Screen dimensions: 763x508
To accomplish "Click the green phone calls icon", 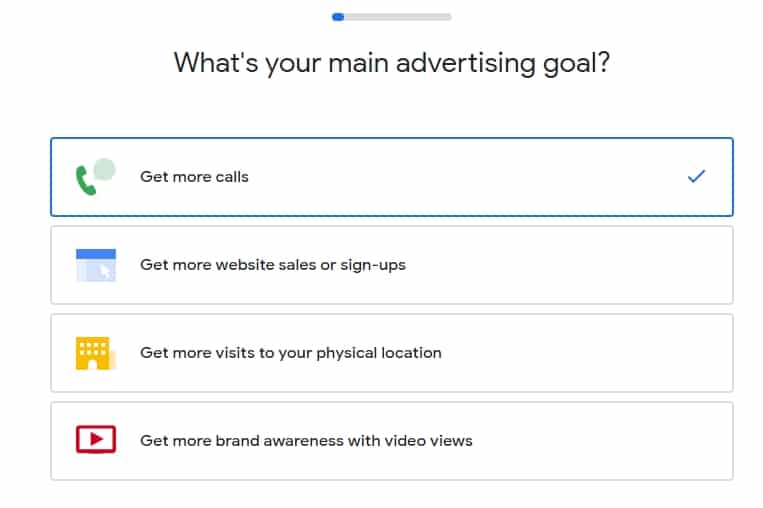I will (x=85, y=181).
